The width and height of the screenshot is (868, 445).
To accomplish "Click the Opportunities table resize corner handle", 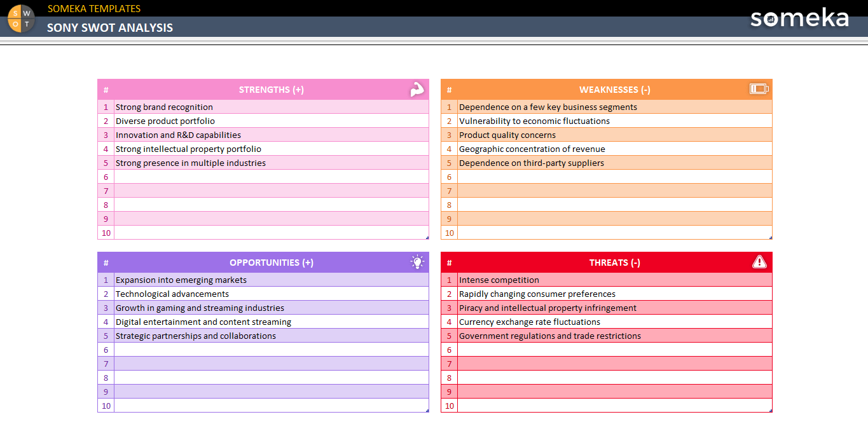I will click(427, 411).
